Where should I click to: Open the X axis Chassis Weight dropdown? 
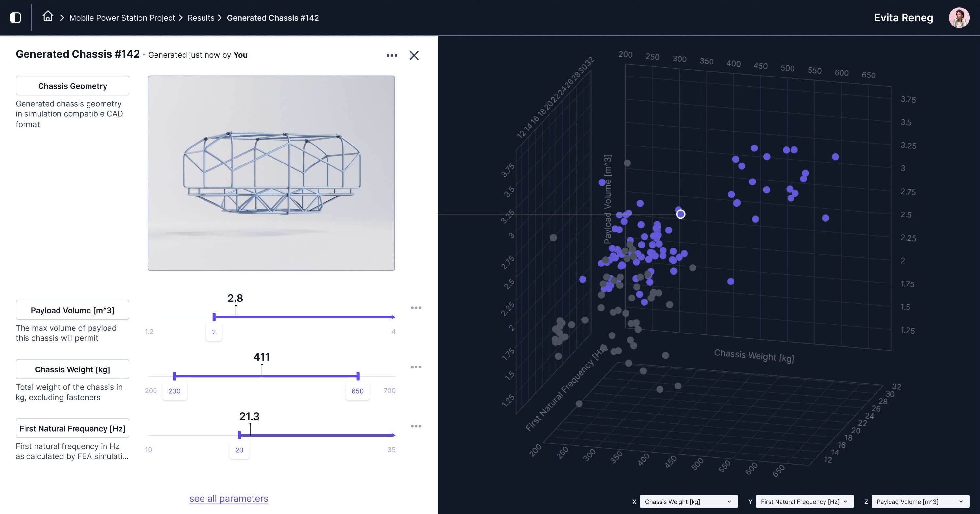point(688,502)
